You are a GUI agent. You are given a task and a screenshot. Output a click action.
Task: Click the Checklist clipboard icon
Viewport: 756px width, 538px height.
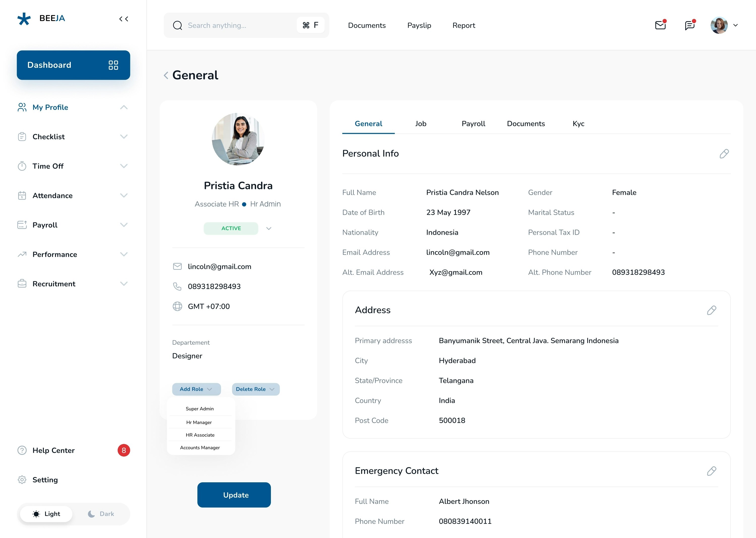(22, 137)
